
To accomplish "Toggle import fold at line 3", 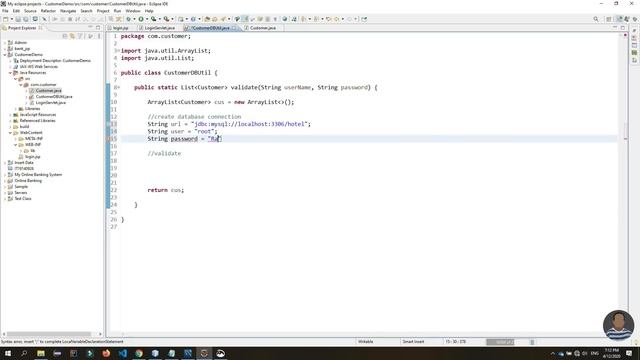I will tap(118, 51).
